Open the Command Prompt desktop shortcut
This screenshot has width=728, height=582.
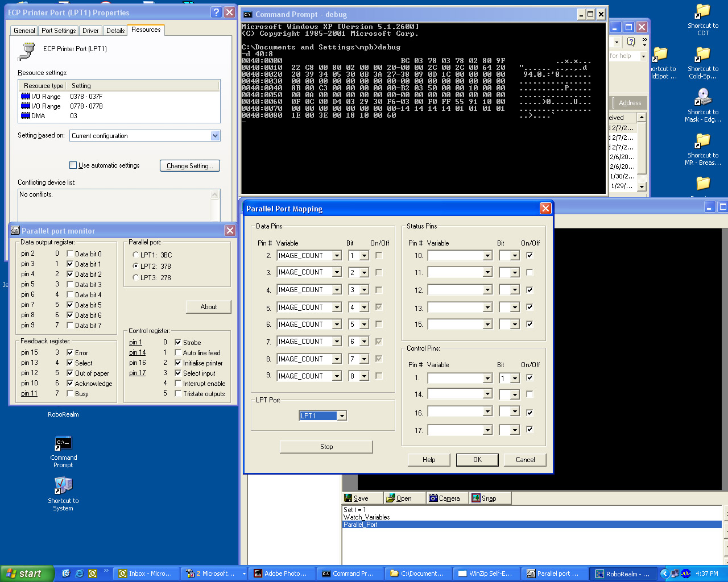click(x=63, y=444)
